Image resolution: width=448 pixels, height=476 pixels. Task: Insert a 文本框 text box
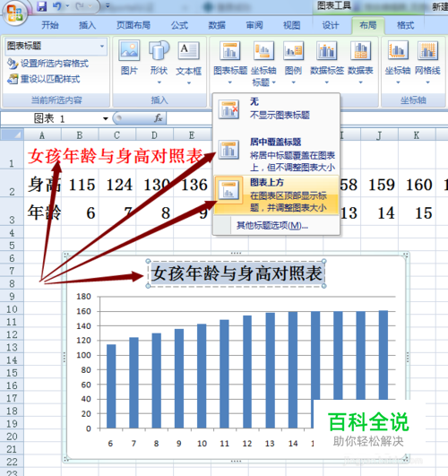coord(189,62)
